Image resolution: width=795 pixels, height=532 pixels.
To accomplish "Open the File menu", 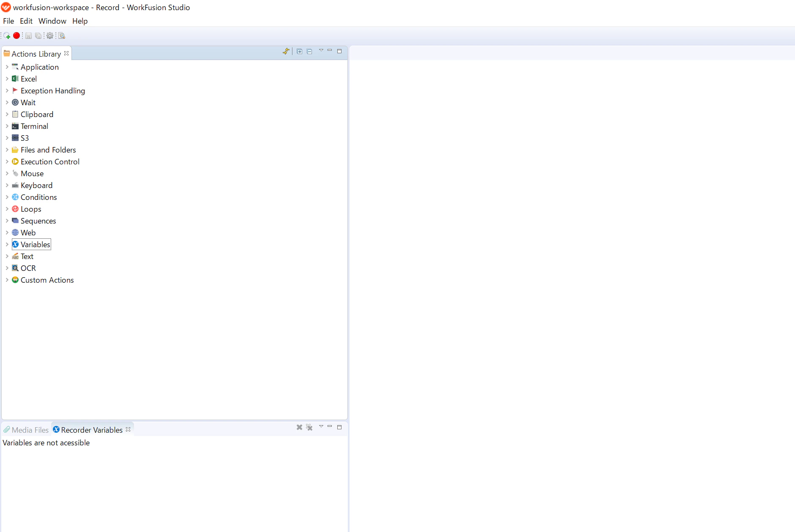I will (x=8, y=21).
